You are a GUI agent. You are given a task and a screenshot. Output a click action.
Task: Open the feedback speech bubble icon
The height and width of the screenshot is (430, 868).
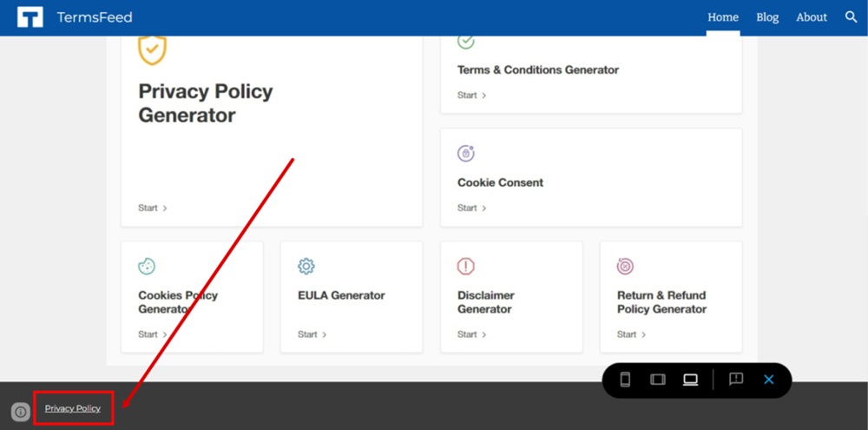pyautogui.click(x=736, y=379)
